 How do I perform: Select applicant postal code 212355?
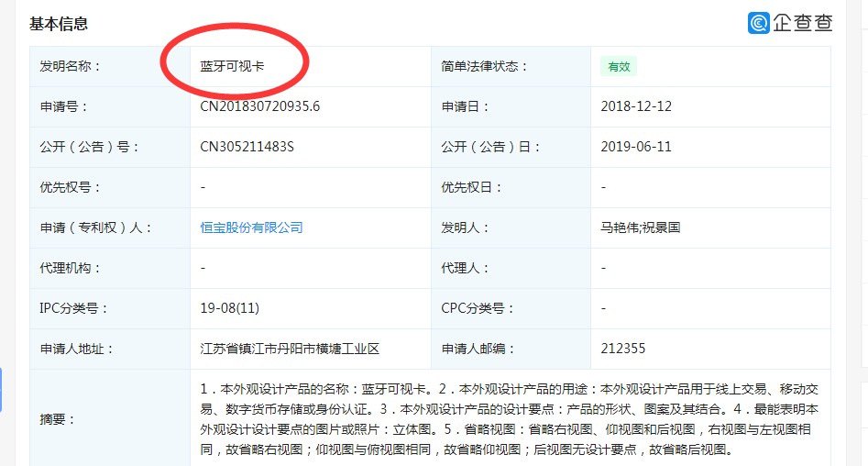tap(622, 349)
